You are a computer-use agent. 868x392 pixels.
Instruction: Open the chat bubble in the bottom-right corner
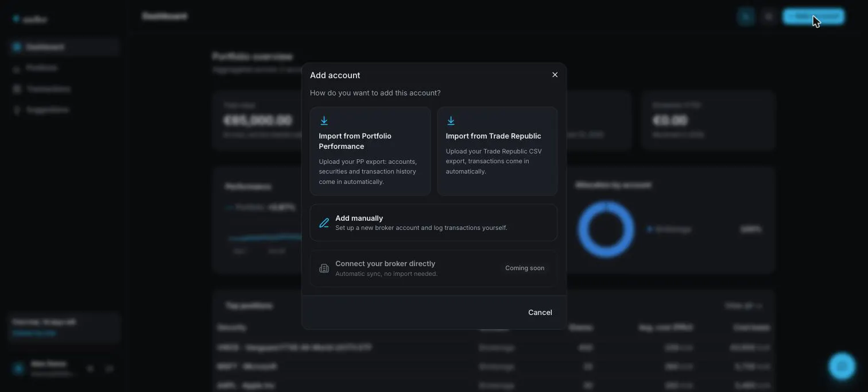click(x=842, y=366)
